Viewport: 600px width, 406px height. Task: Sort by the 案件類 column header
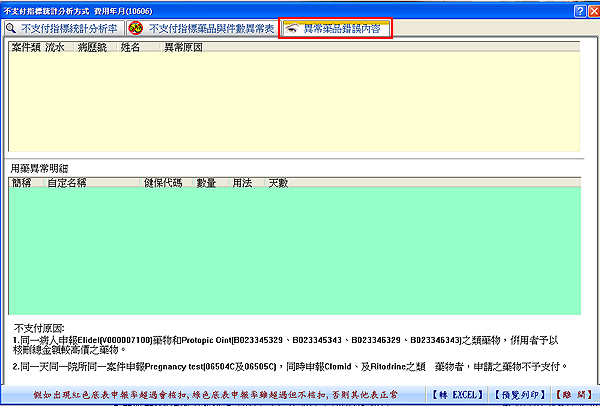pyautogui.click(x=24, y=47)
